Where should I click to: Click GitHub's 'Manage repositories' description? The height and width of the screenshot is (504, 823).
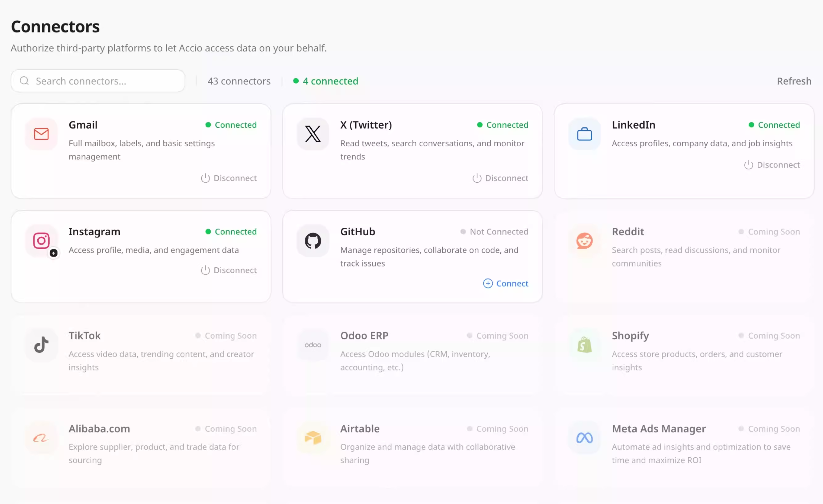coord(429,257)
